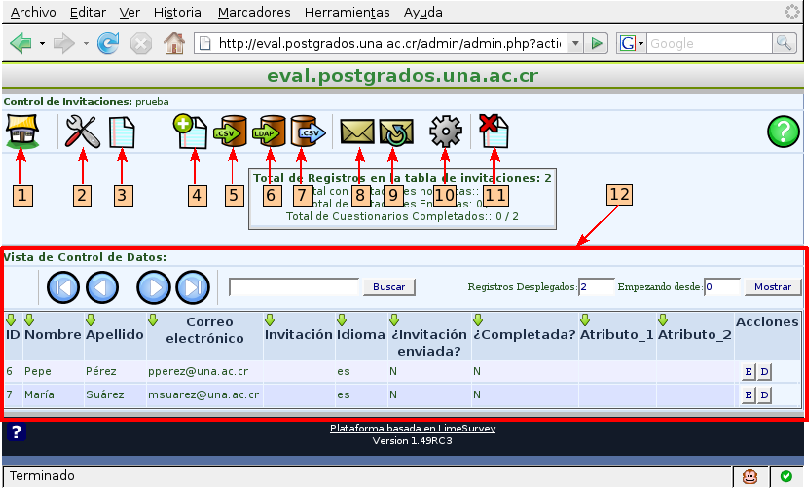811x490 pixels.
Task: Open the crossed tools maintenance icon
Action: 80,131
